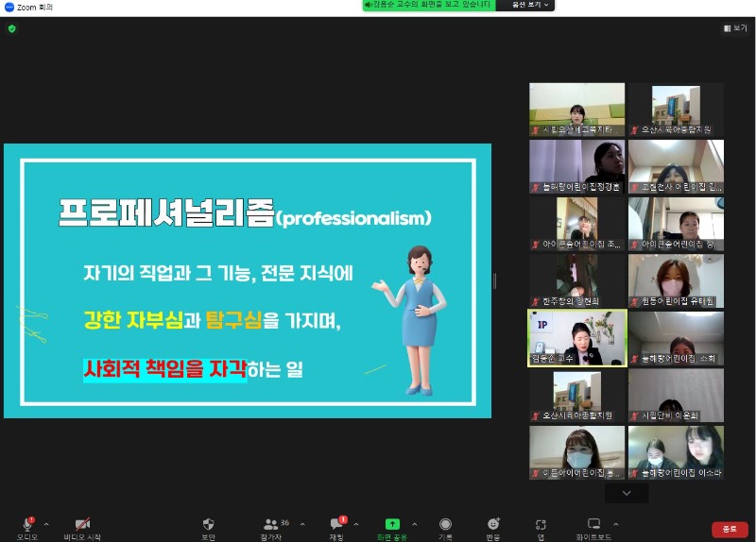The image size is (756, 542).
Task: Expand the share screen options arrow
Action: 414,524
